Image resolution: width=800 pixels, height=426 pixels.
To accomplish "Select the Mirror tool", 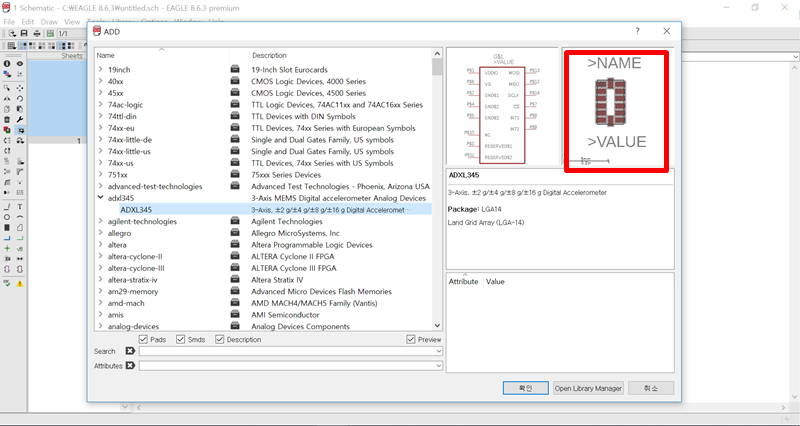I will (x=7, y=98).
